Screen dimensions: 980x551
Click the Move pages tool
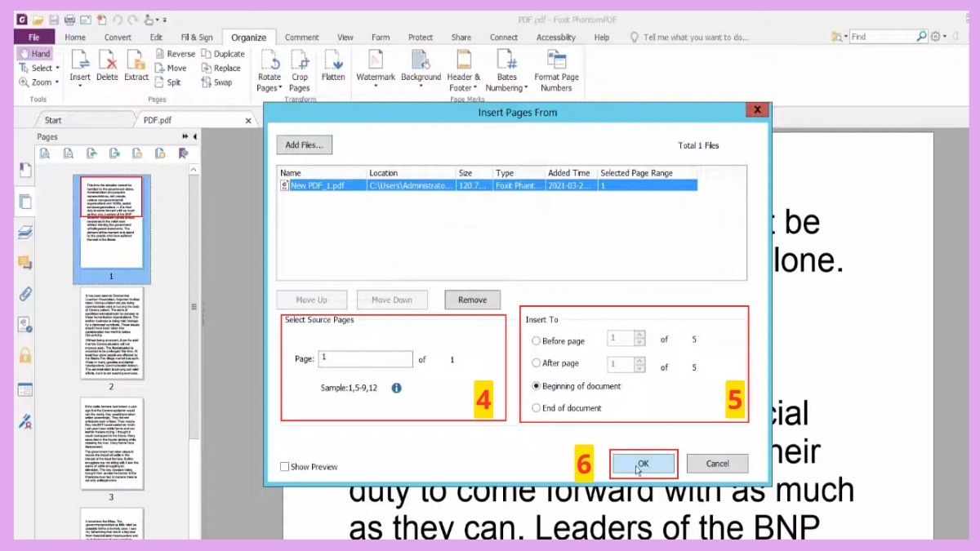tap(171, 68)
